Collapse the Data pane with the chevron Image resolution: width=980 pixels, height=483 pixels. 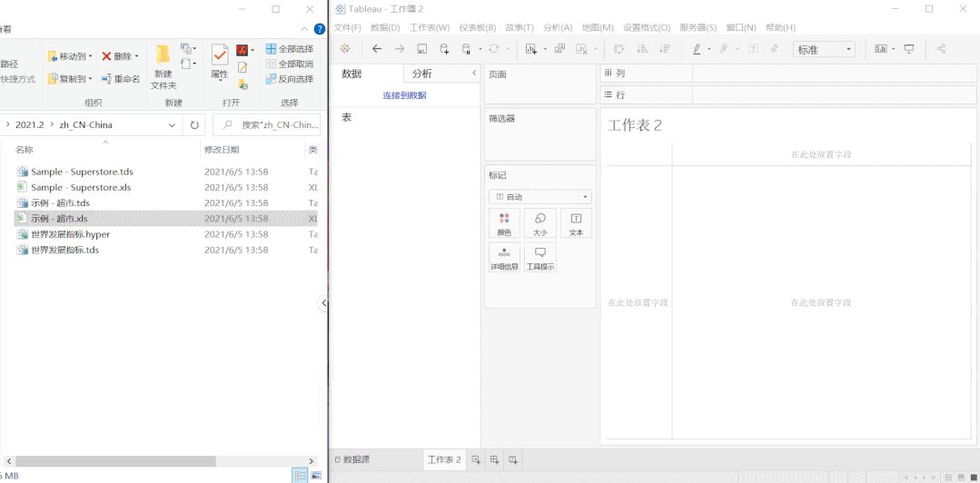(474, 74)
